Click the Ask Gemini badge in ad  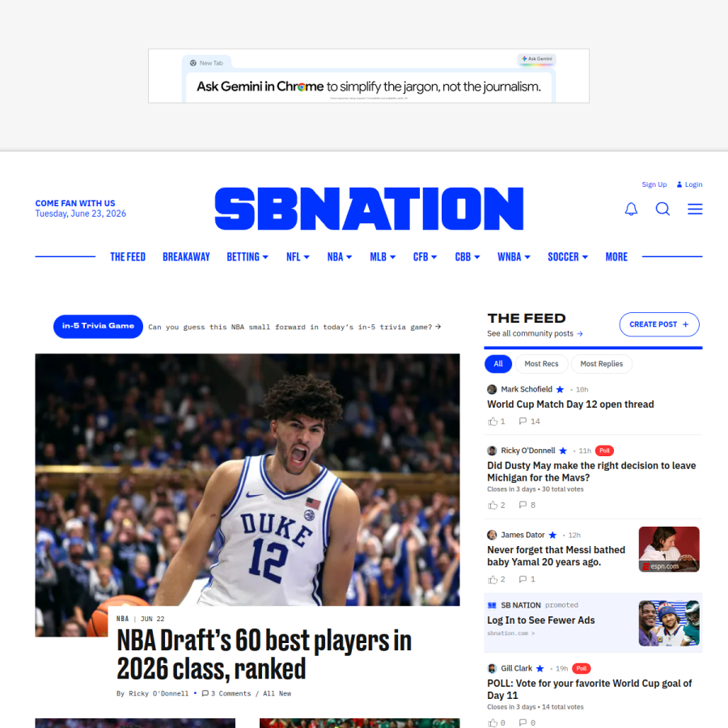point(537,59)
